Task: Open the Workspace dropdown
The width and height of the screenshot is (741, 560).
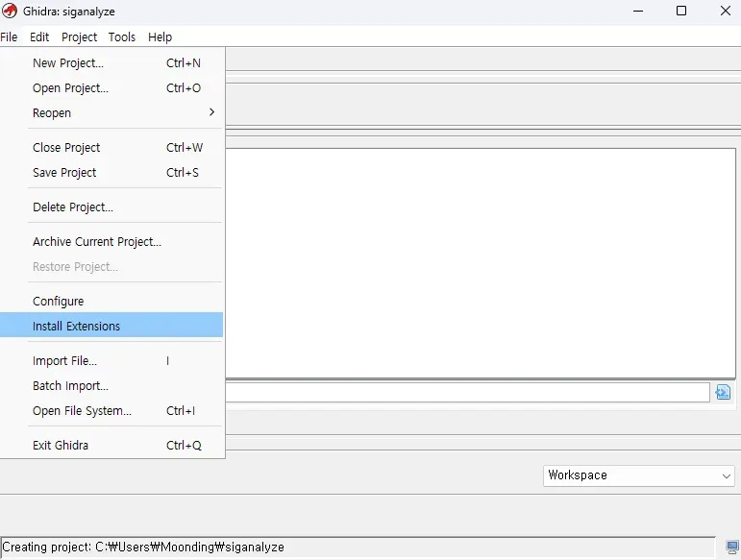Action: point(639,475)
